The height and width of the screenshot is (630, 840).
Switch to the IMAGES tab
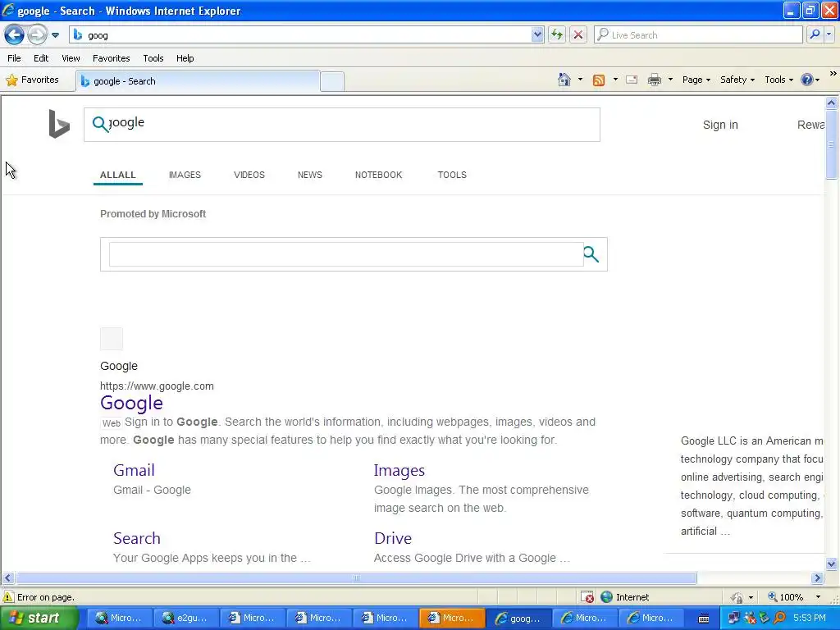tap(185, 176)
